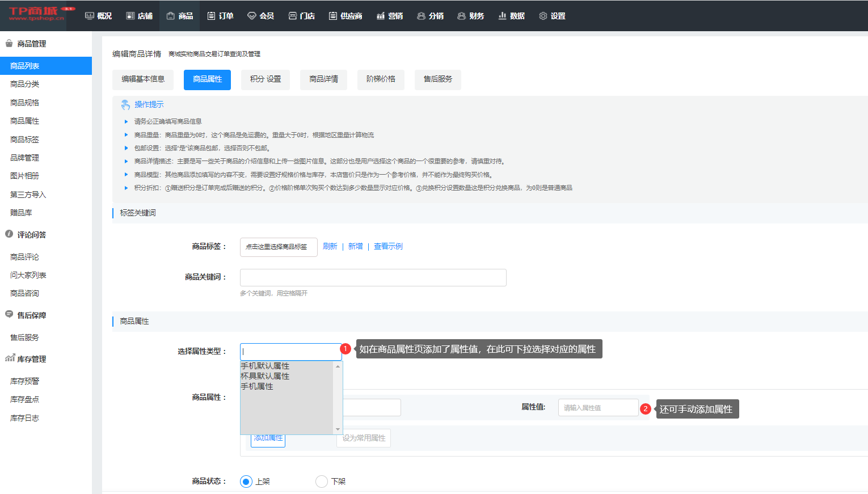Open 设置 settings gear in top bar
868x494 pixels.
[x=543, y=16]
